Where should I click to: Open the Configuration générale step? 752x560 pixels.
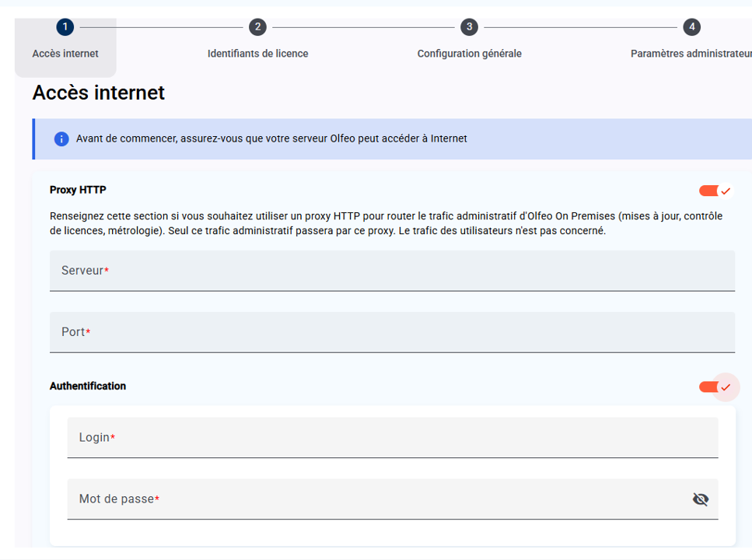469,54
